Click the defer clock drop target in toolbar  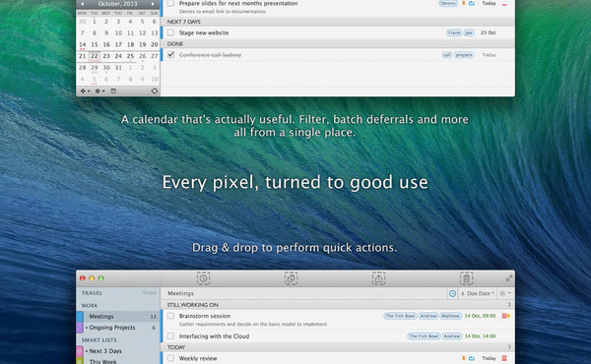click(x=204, y=278)
